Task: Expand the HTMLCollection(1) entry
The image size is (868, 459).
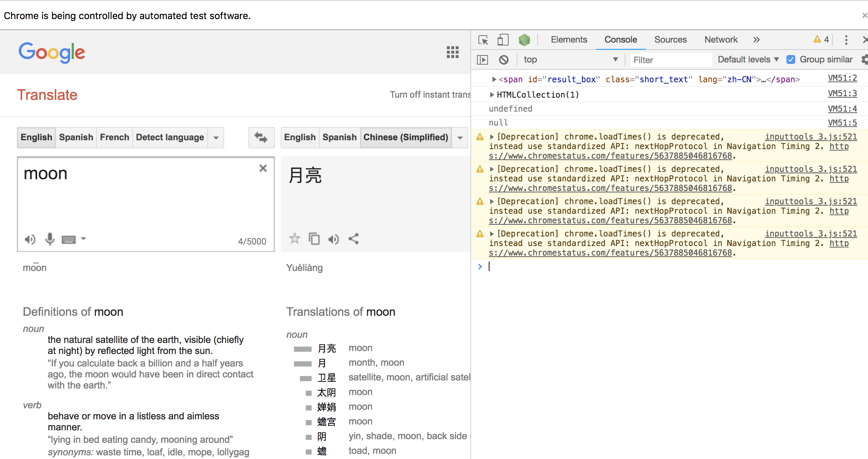Action: [492, 95]
